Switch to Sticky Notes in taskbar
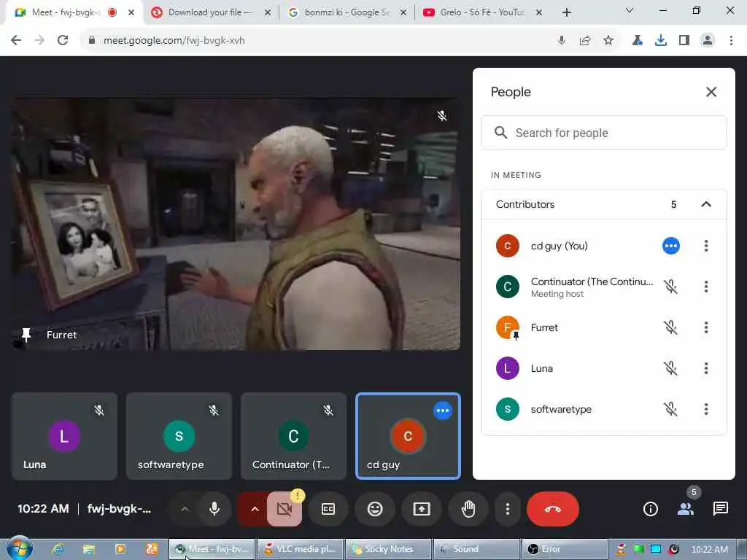 (x=389, y=549)
